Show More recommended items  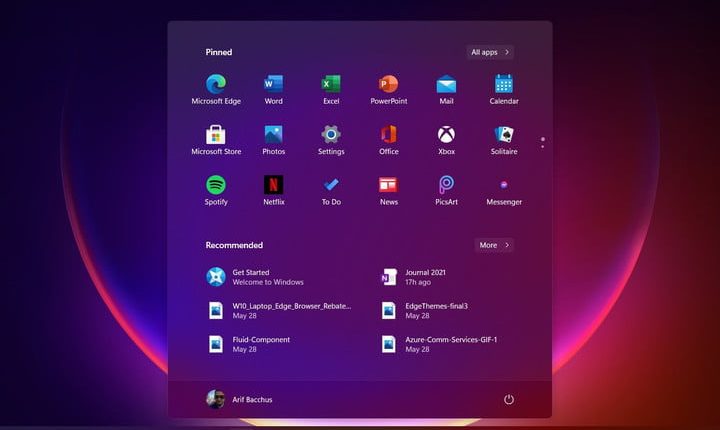(x=494, y=245)
